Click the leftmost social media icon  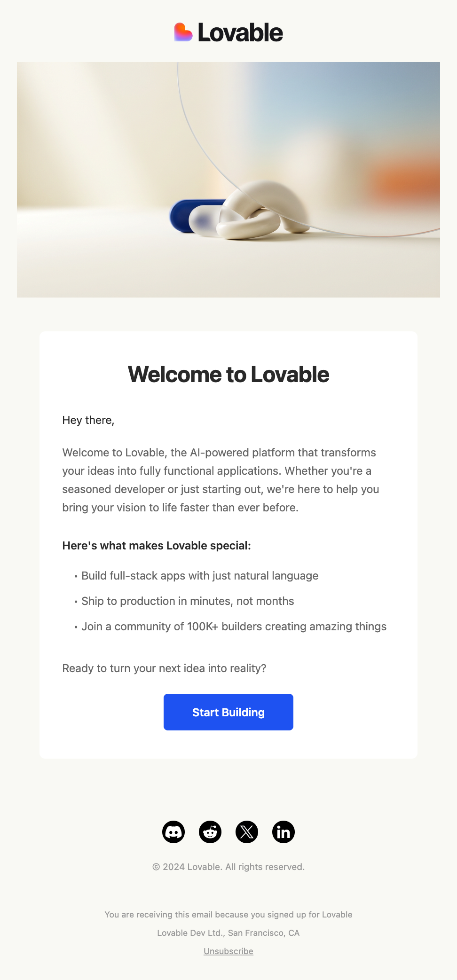[x=173, y=831]
